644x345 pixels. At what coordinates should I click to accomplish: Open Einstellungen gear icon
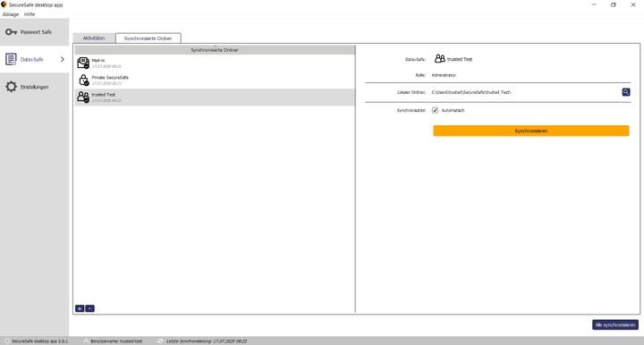[x=11, y=87]
